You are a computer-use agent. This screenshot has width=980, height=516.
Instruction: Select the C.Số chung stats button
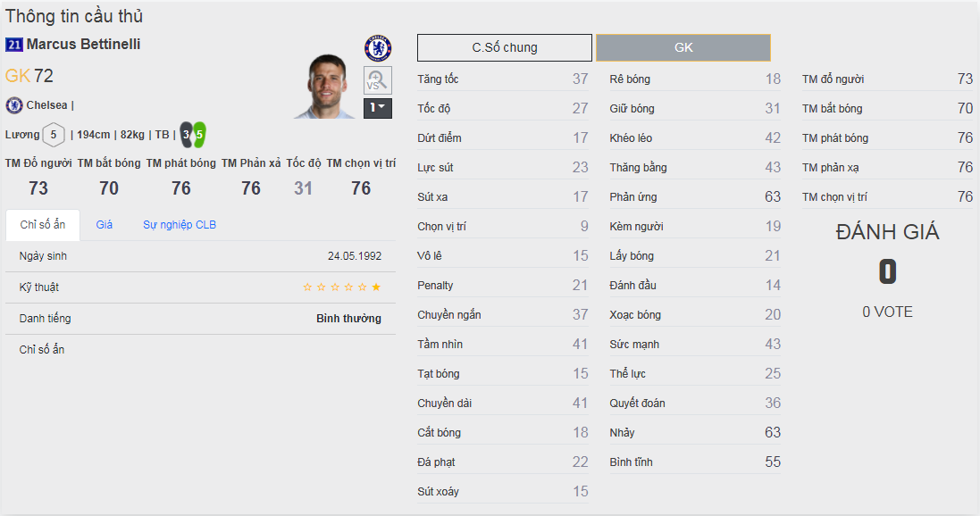[505, 47]
